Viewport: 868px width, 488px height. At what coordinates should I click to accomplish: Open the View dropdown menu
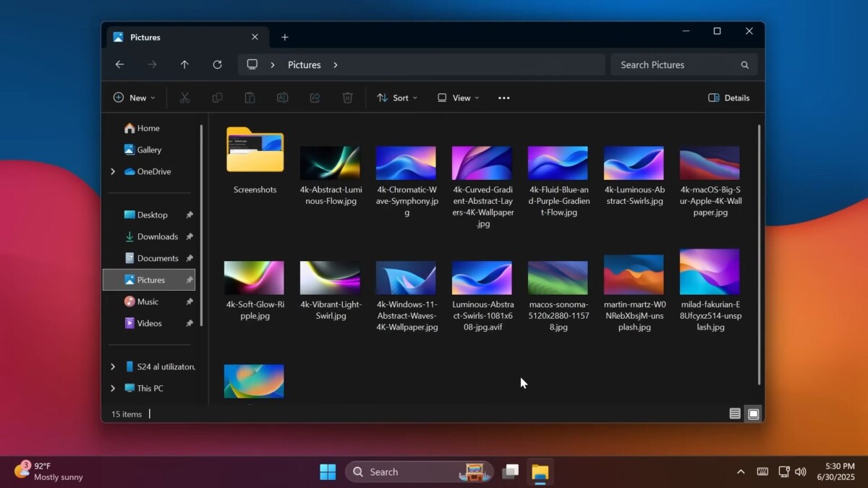coord(459,98)
